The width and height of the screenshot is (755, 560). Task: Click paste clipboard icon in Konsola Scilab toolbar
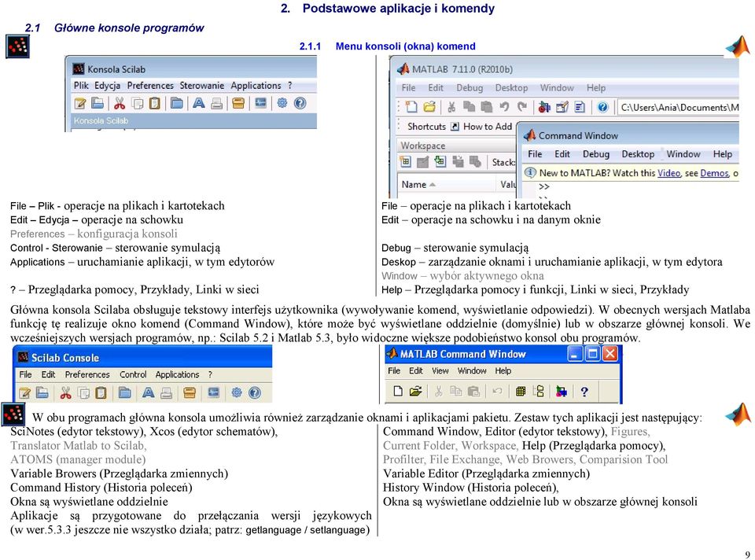point(155,103)
